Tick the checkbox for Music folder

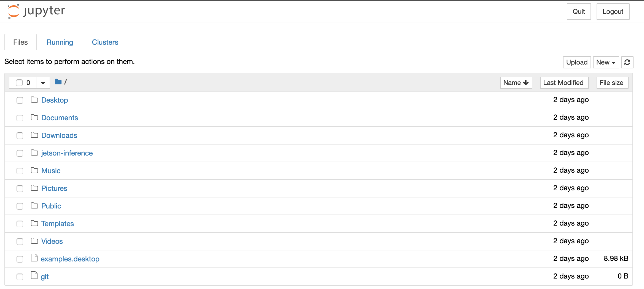click(20, 171)
